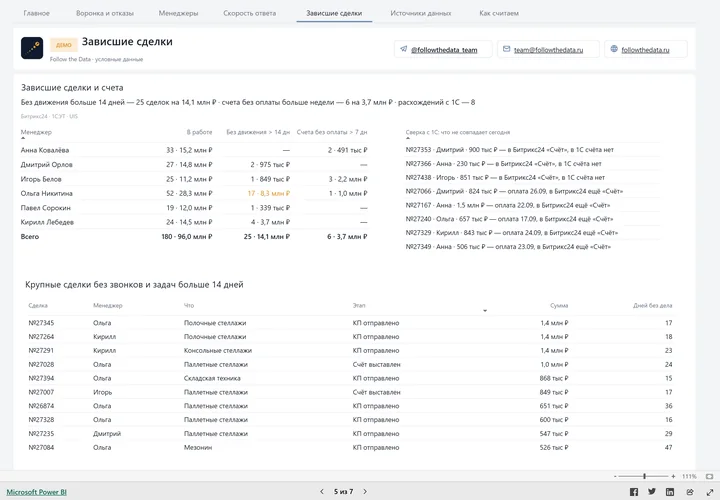Screen dimensions: 720x500
Task: Sort by В работе column header
Action: click(x=199, y=132)
